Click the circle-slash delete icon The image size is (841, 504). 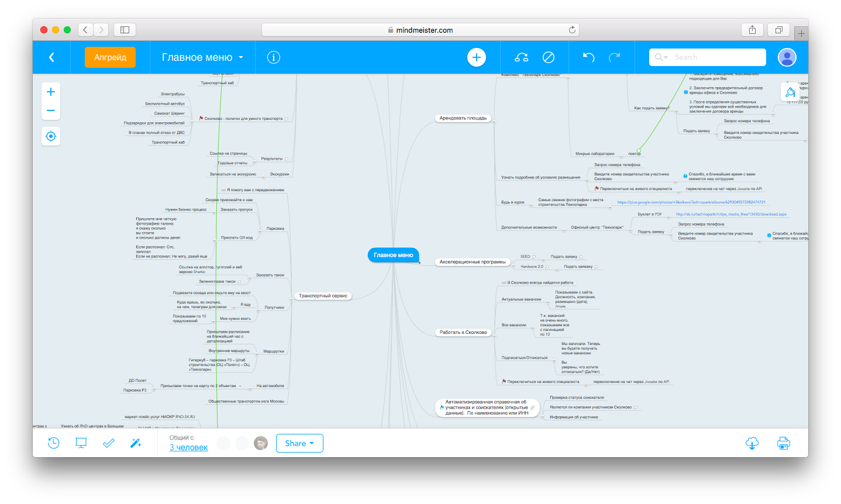tap(549, 57)
